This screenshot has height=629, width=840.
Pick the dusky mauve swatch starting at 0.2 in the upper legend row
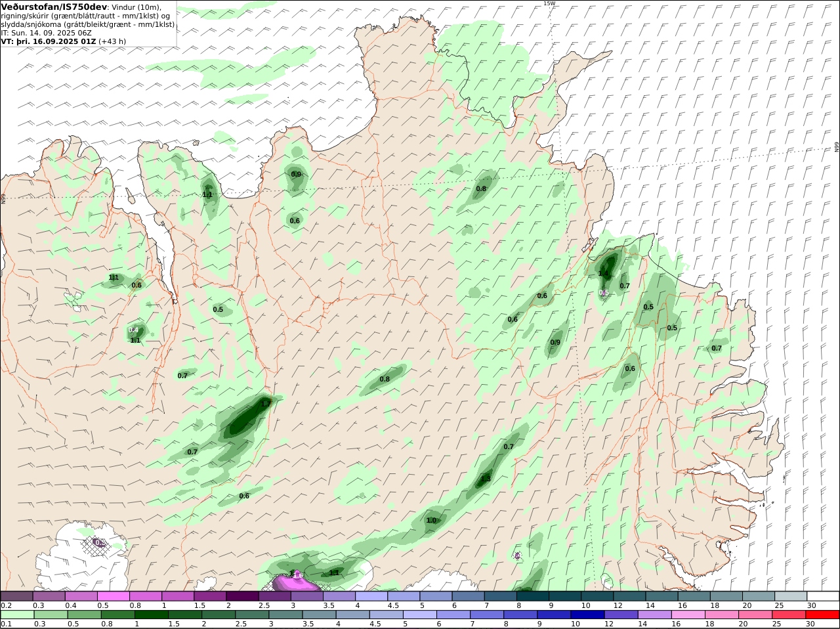(17, 596)
